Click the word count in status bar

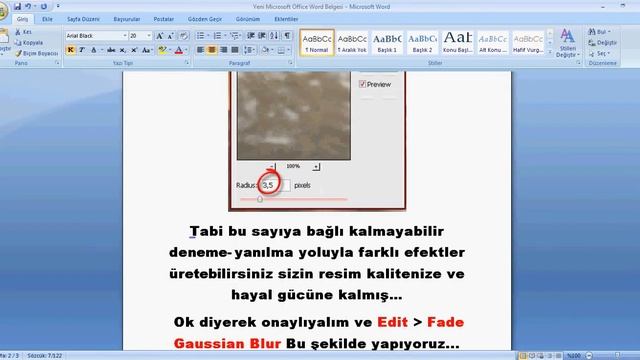tap(44, 356)
